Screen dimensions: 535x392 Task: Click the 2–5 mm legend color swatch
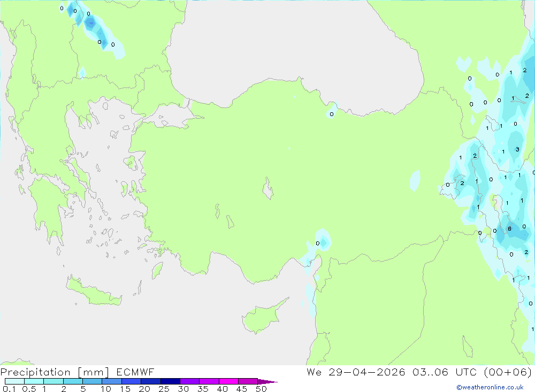click(x=73, y=381)
